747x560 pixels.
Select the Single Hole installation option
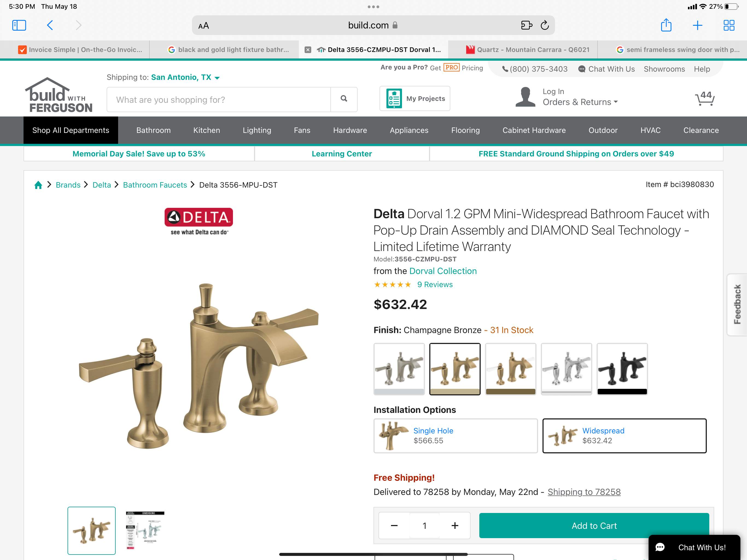click(x=455, y=436)
